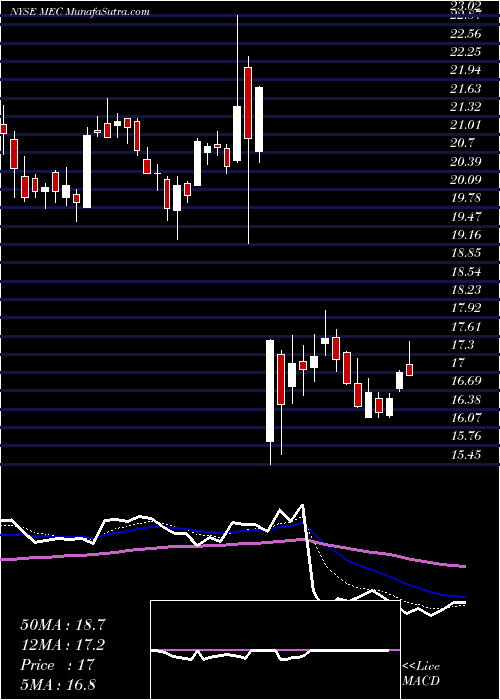The height and width of the screenshot is (700, 500).
Task: Click the tall white gap-down candle bottoming near 15.76
Action: click(270, 391)
